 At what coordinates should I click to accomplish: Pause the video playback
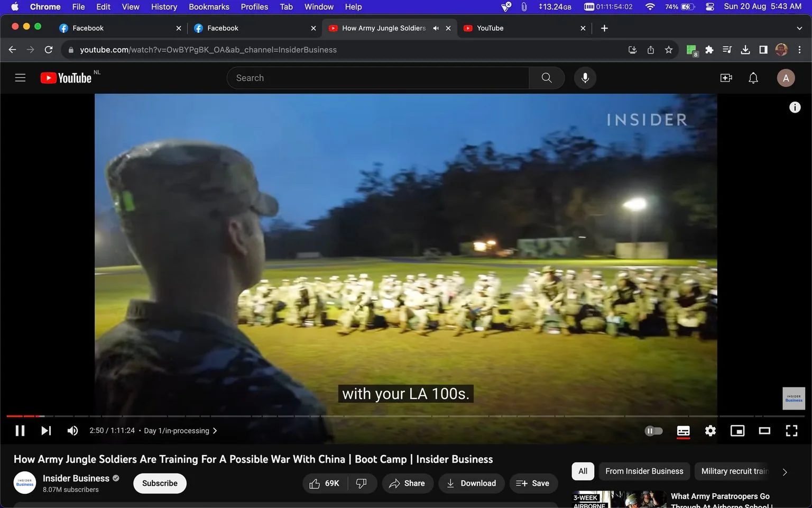(x=20, y=431)
